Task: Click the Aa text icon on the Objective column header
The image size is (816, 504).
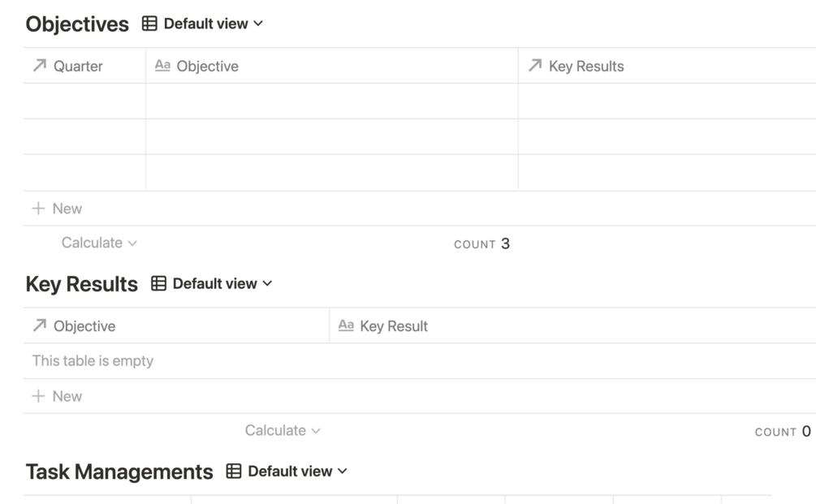Action: [x=162, y=66]
